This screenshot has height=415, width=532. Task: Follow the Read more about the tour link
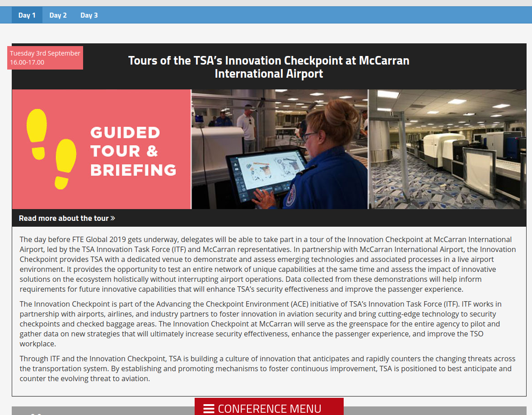(67, 218)
